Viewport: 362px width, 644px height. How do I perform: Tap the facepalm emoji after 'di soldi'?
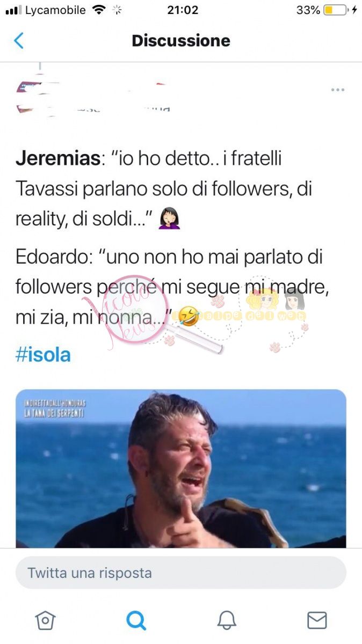(169, 219)
